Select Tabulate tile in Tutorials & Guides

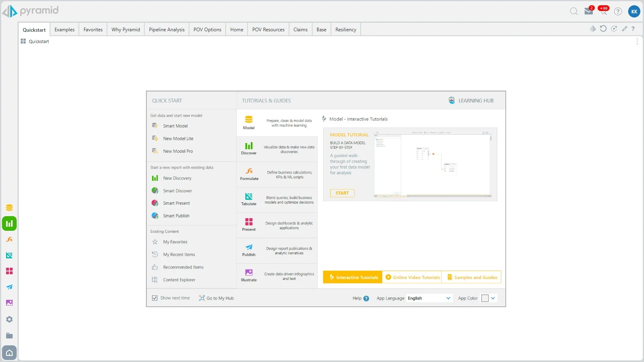point(277,200)
